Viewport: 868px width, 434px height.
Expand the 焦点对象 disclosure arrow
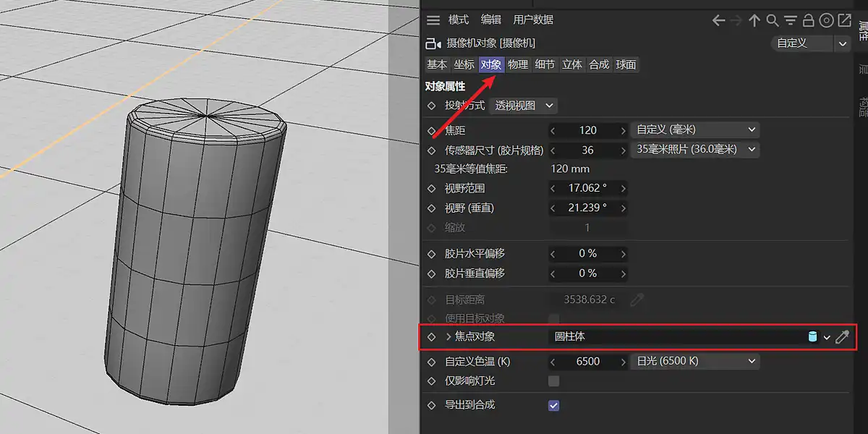(448, 337)
